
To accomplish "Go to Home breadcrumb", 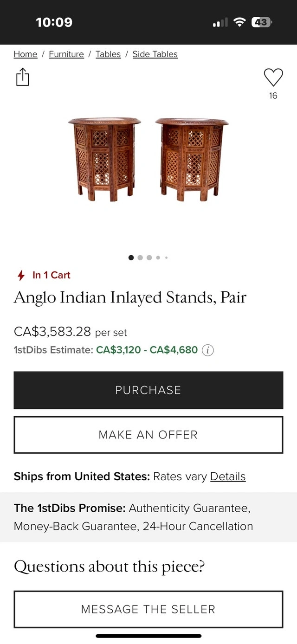I will pyautogui.click(x=26, y=54).
